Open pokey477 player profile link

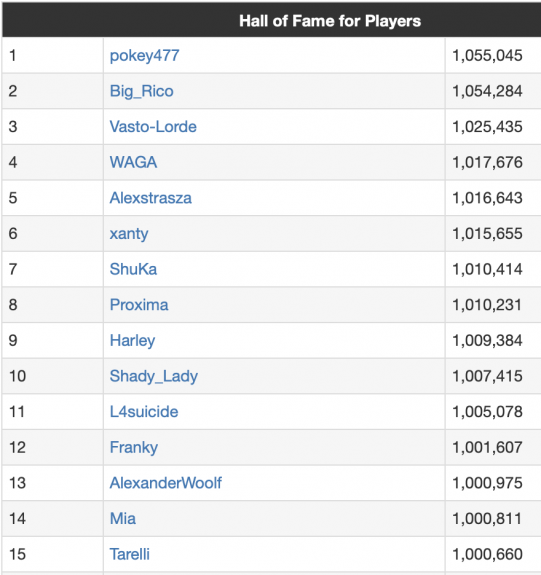coord(145,56)
